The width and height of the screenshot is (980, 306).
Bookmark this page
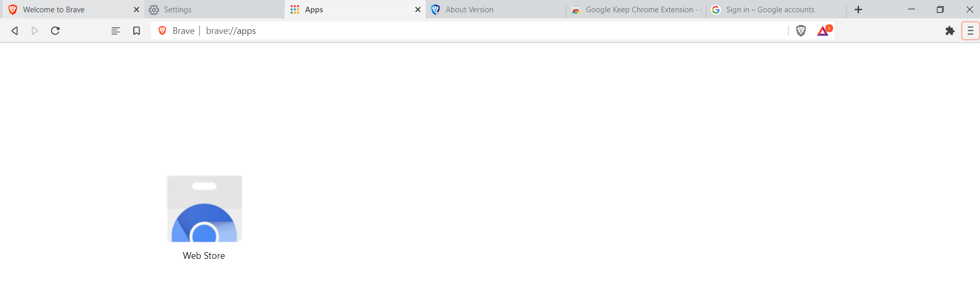click(x=136, y=31)
